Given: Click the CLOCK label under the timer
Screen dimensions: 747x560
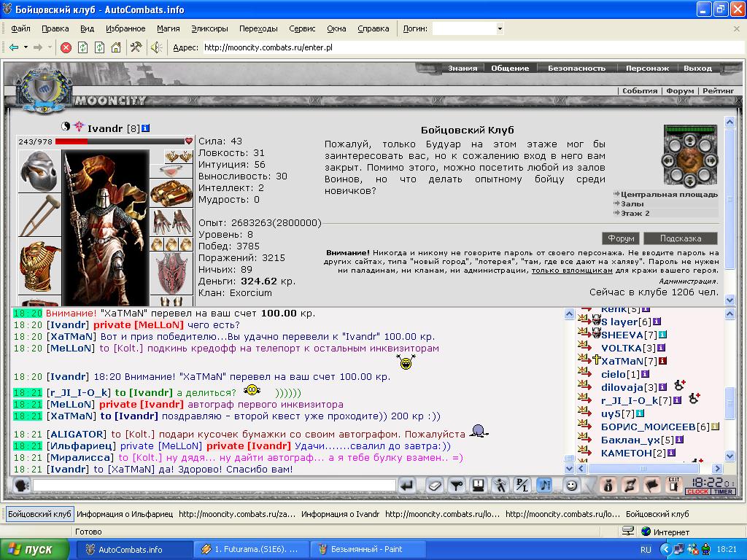Looking at the screenshot, I should [x=697, y=492].
